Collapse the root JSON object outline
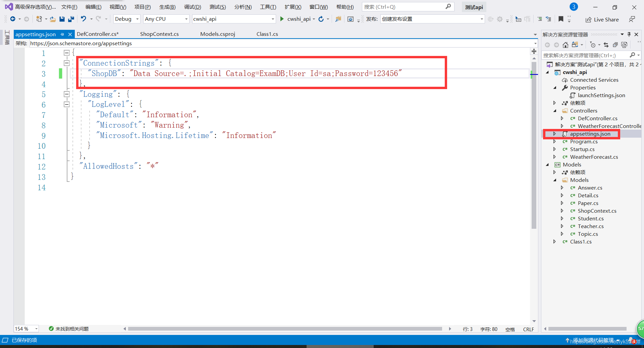Screen dimensions: 644x348 pyautogui.click(x=66, y=53)
